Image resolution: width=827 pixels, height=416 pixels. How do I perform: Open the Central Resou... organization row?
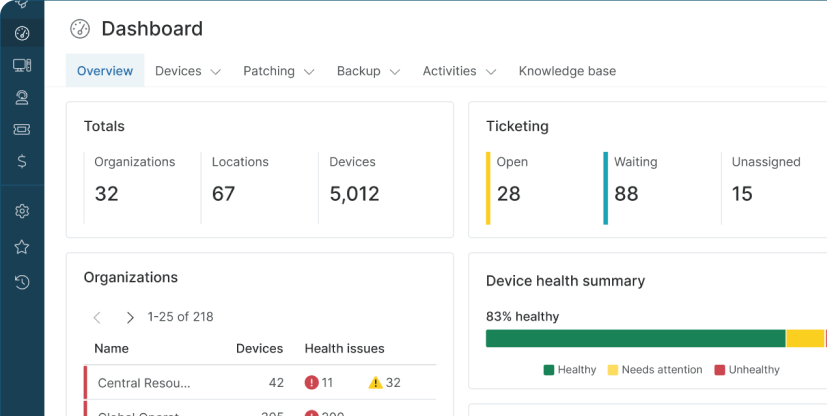[260, 382]
